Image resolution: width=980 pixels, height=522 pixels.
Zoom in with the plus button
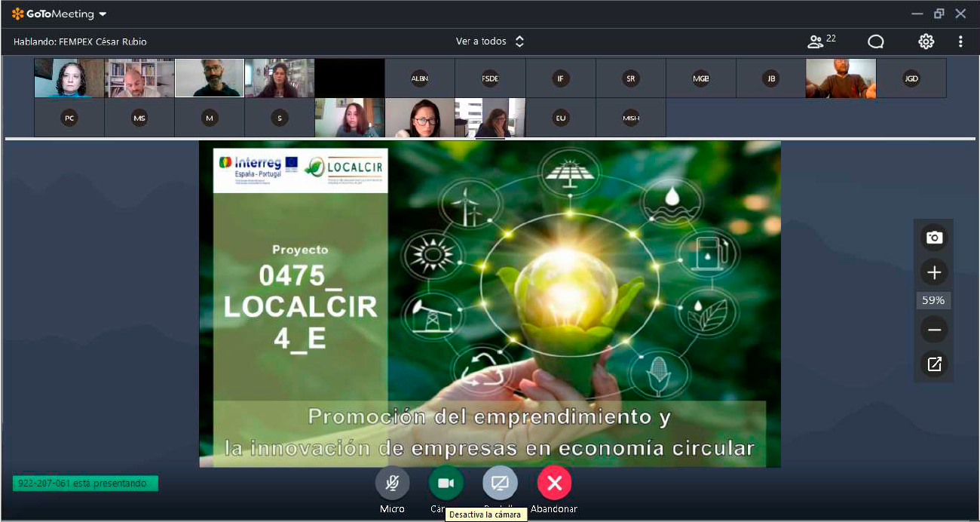pos(934,272)
